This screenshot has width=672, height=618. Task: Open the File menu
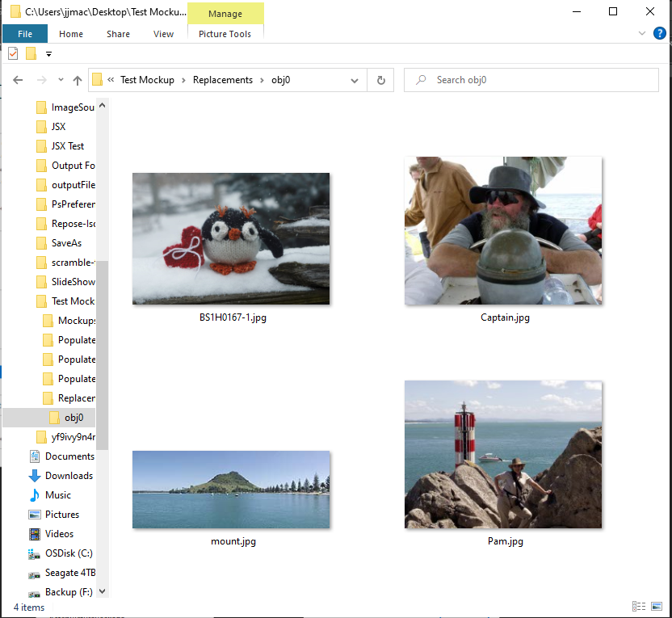[x=25, y=34]
